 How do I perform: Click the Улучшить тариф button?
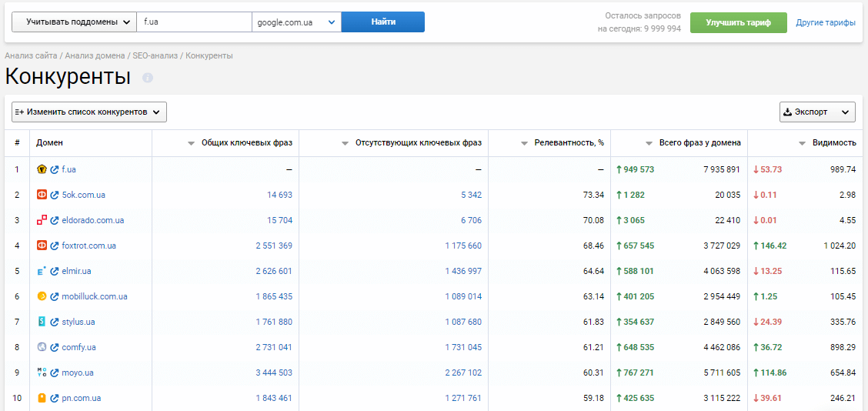click(x=739, y=23)
